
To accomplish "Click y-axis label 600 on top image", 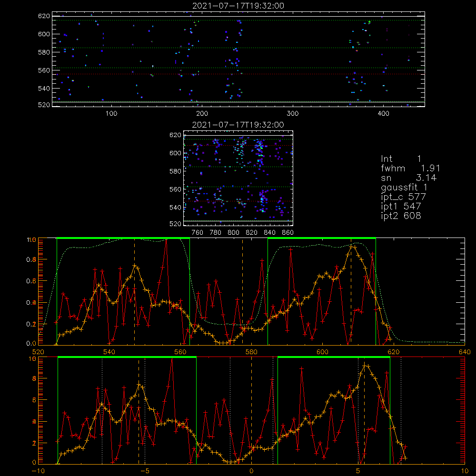I will point(44,34).
